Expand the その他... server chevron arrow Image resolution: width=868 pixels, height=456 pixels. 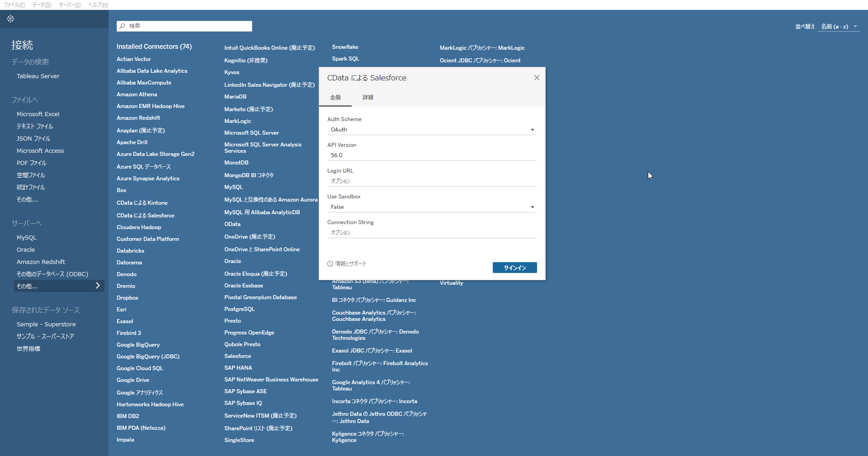pyautogui.click(x=98, y=286)
